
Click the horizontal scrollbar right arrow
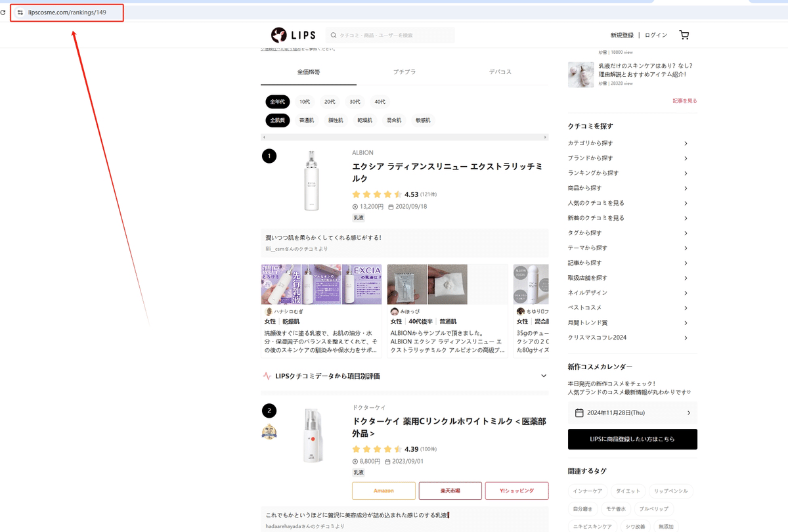coord(546,137)
